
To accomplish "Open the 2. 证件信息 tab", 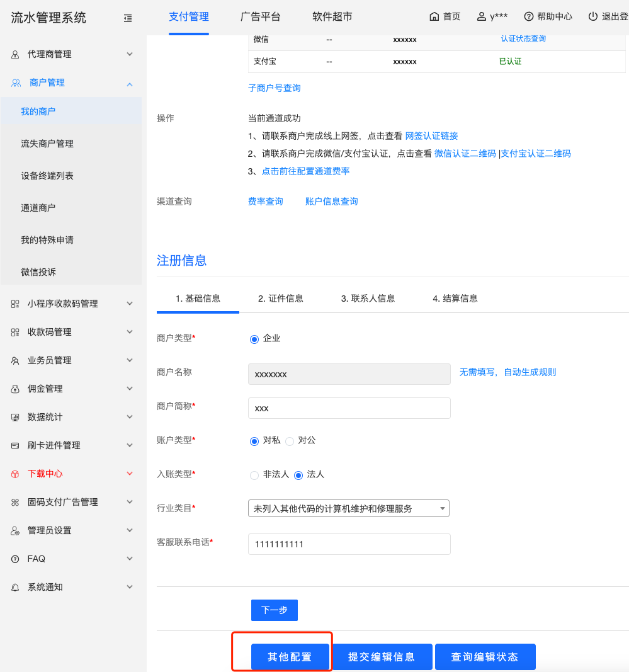I will click(281, 299).
